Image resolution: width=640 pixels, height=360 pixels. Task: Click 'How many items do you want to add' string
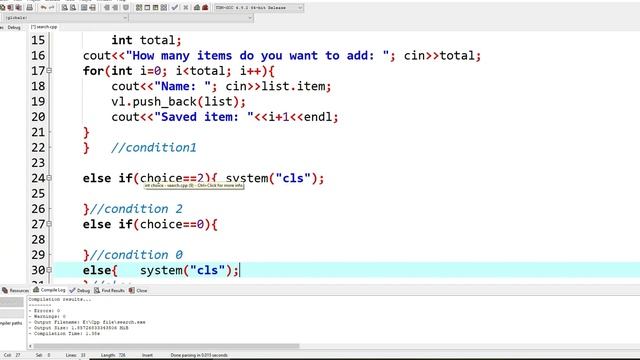tap(258, 56)
